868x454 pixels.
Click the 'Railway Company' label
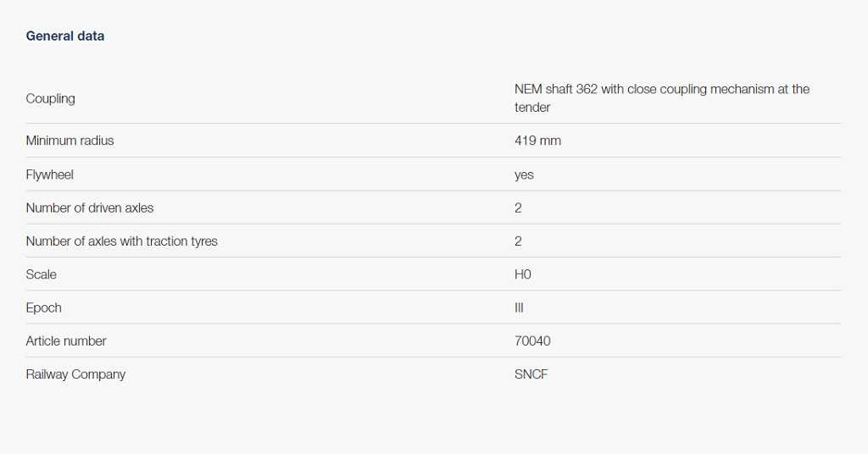tap(75, 374)
